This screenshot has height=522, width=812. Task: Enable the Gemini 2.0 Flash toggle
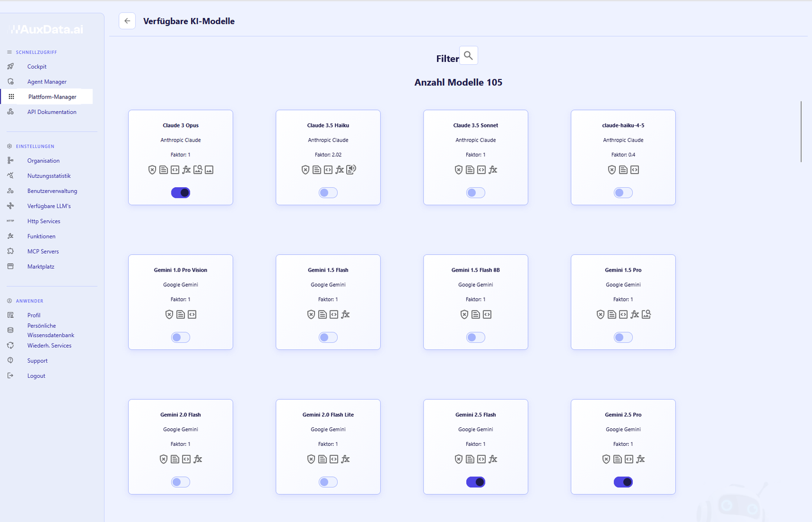point(180,482)
